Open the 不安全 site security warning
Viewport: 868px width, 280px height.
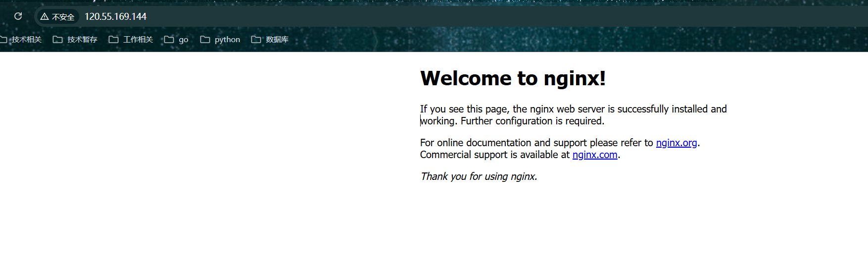(x=57, y=16)
